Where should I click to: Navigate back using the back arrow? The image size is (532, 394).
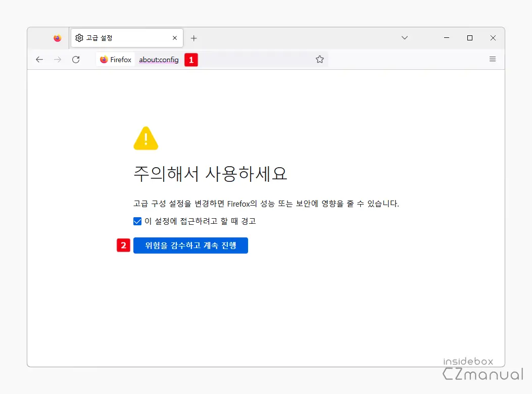(39, 59)
